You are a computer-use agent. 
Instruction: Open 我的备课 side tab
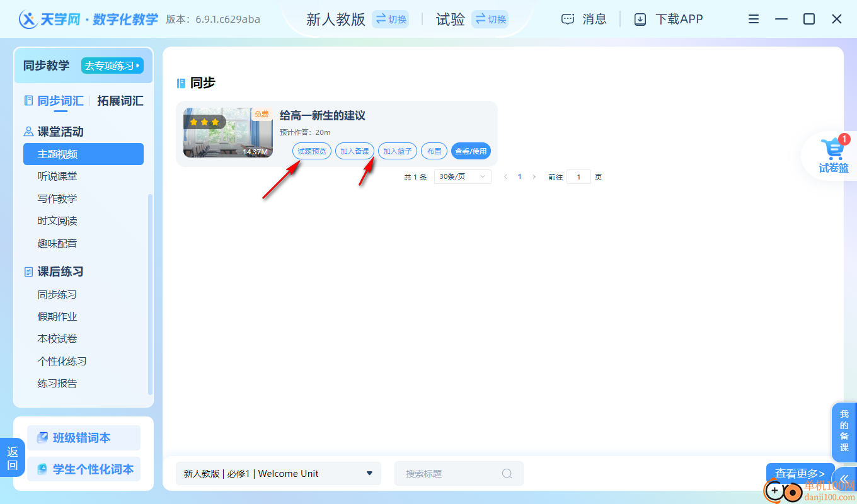844,432
